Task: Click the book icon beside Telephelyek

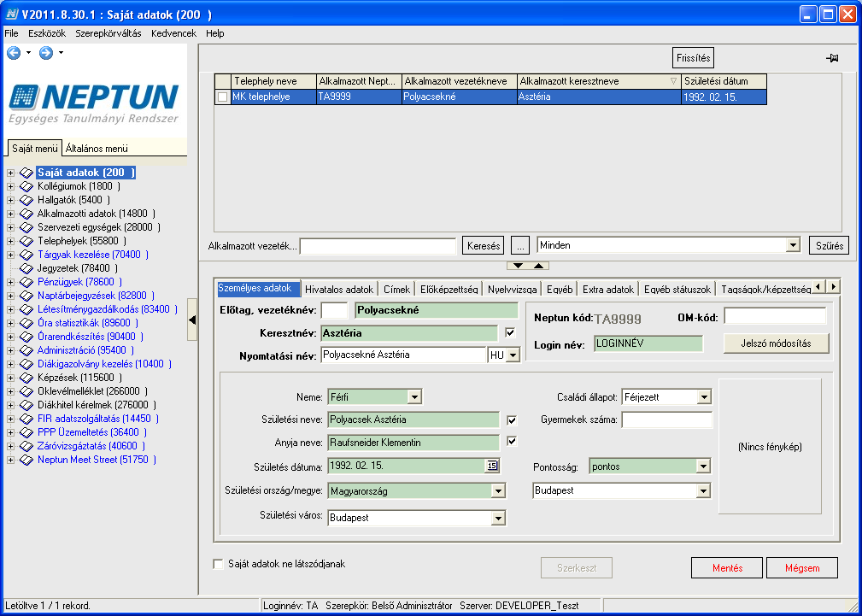Action: pos(26,241)
